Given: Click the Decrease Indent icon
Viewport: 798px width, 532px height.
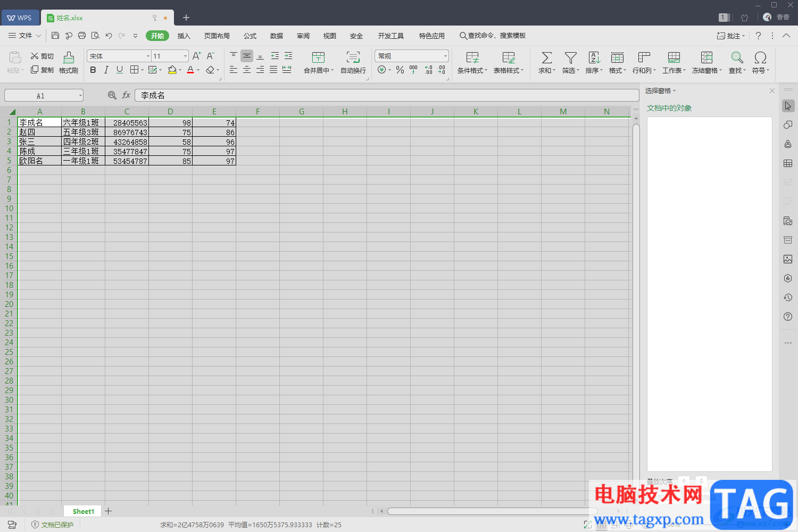Looking at the screenshot, I should 275,56.
